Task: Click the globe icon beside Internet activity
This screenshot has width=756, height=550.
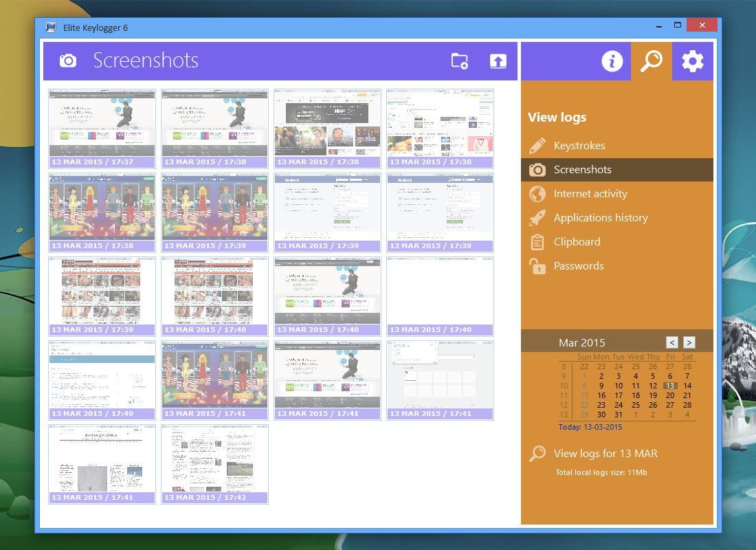Action: [x=537, y=194]
